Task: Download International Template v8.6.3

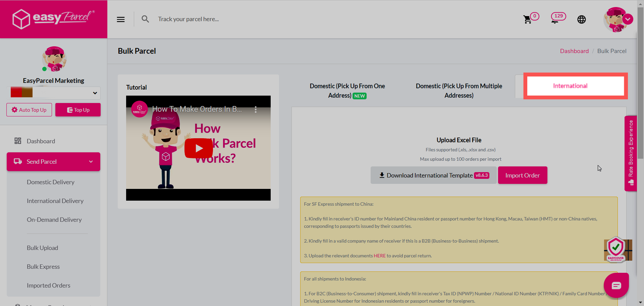Action: [x=433, y=175]
